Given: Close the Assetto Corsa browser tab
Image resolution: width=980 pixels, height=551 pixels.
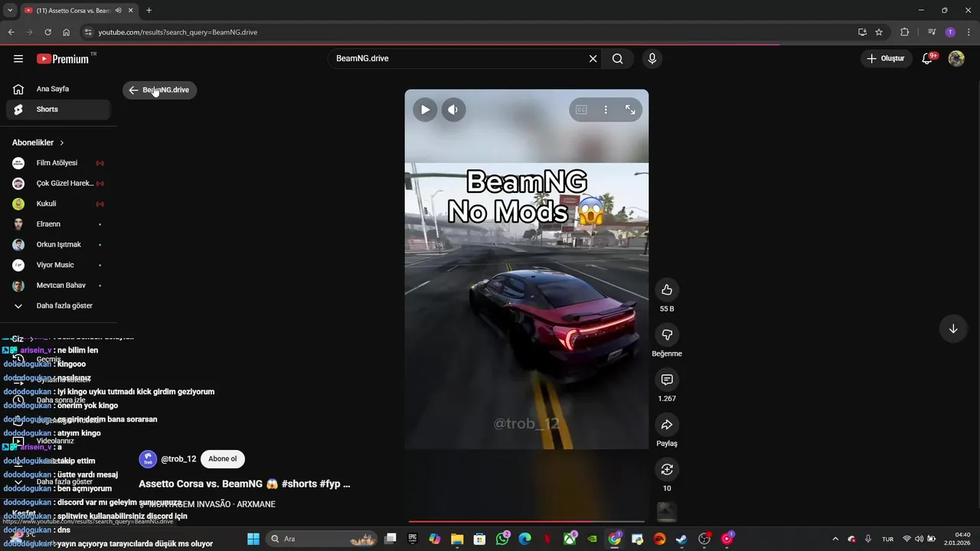Looking at the screenshot, I should click(x=131, y=10).
